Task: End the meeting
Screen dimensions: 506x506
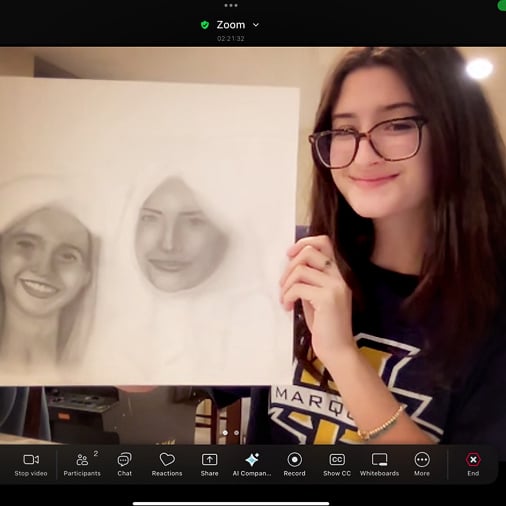Action: click(473, 464)
